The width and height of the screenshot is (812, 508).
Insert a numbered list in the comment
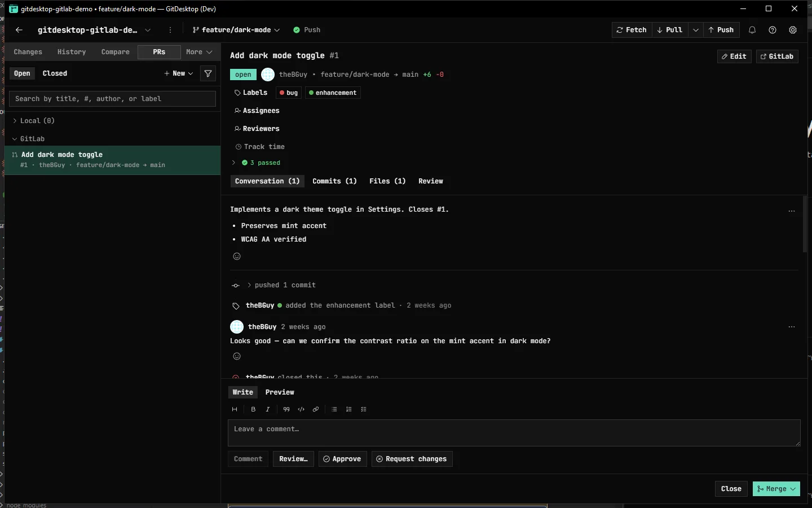click(349, 409)
